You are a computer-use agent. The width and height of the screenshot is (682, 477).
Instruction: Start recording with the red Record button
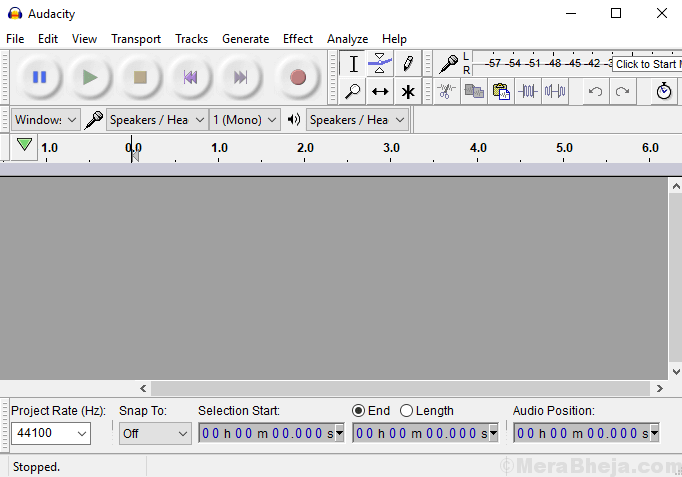(298, 77)
